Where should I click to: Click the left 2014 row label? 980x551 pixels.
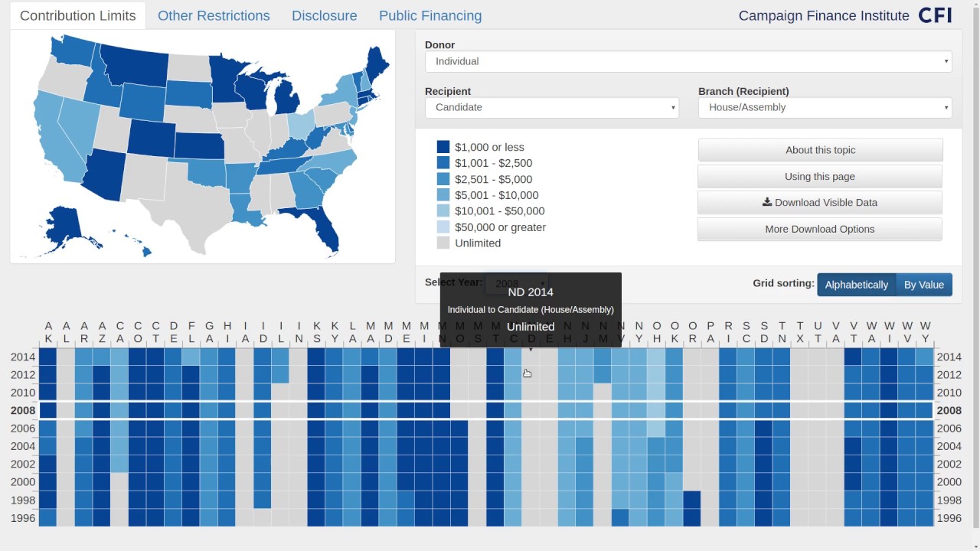point(23,357)
